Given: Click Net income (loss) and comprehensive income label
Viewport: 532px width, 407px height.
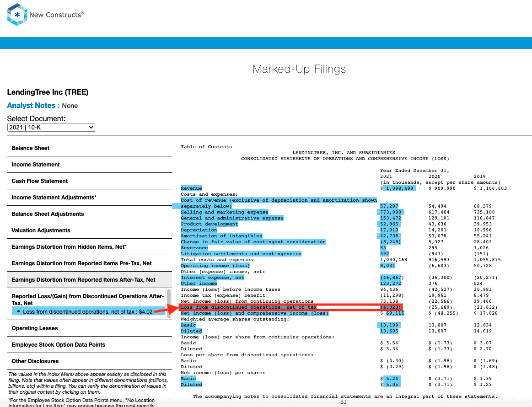Looking at the screenshot, I should click(255, 313).
